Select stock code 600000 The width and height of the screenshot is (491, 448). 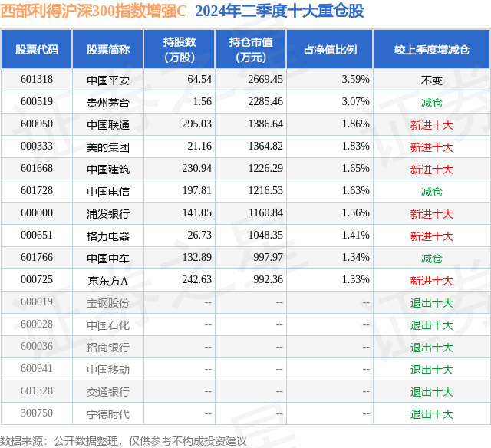tap(37, 213)
